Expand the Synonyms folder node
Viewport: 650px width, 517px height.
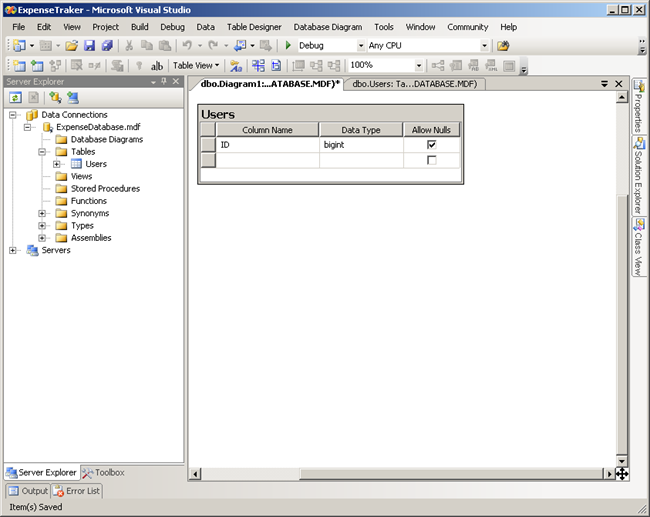pyautogui.click(x=42, y=213)
